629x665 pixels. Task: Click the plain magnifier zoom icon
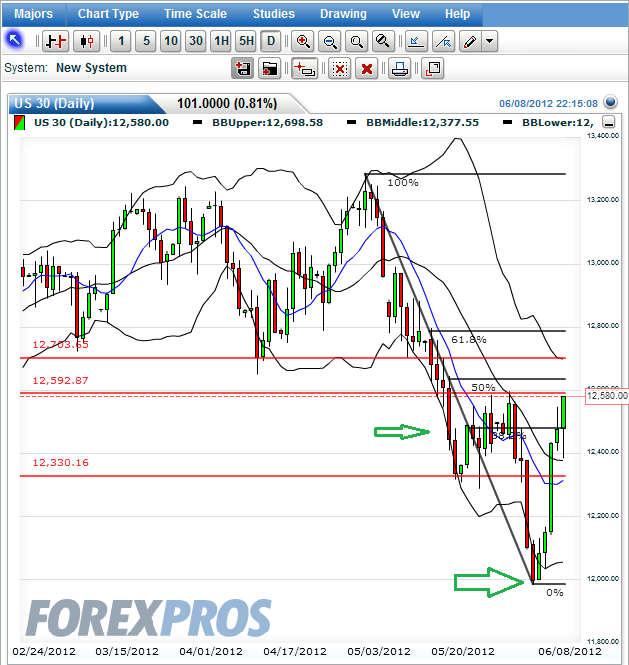(x=356, y=41)
